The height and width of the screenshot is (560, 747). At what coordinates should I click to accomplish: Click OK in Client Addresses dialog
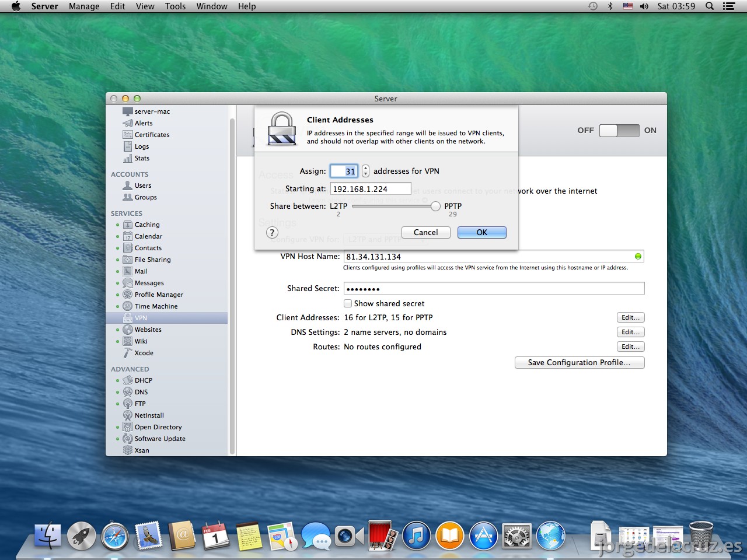pyautogui.click(x=482, y=232)
